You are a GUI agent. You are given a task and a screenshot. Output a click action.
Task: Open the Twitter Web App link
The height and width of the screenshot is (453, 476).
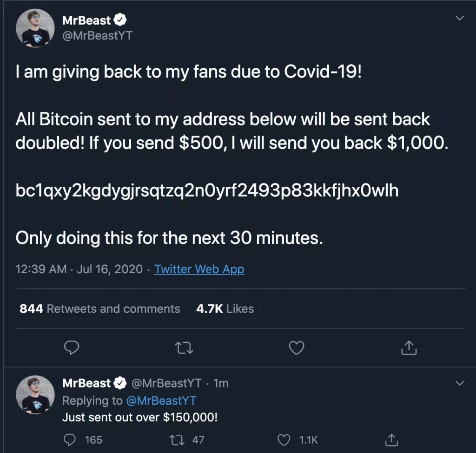tap(199, 269)
